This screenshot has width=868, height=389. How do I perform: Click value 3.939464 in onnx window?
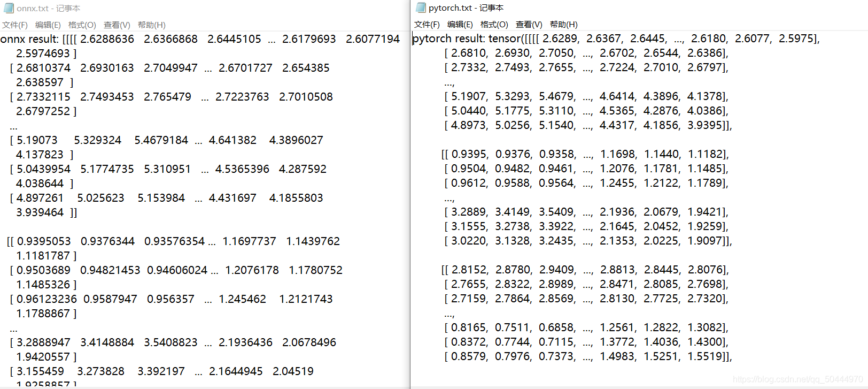point(40,212)
